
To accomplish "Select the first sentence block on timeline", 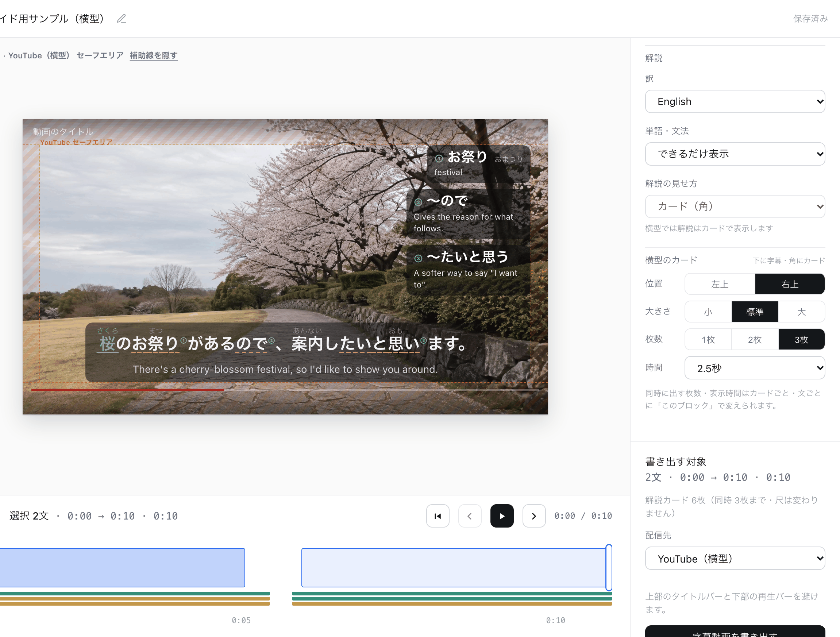I will point(122,568).
